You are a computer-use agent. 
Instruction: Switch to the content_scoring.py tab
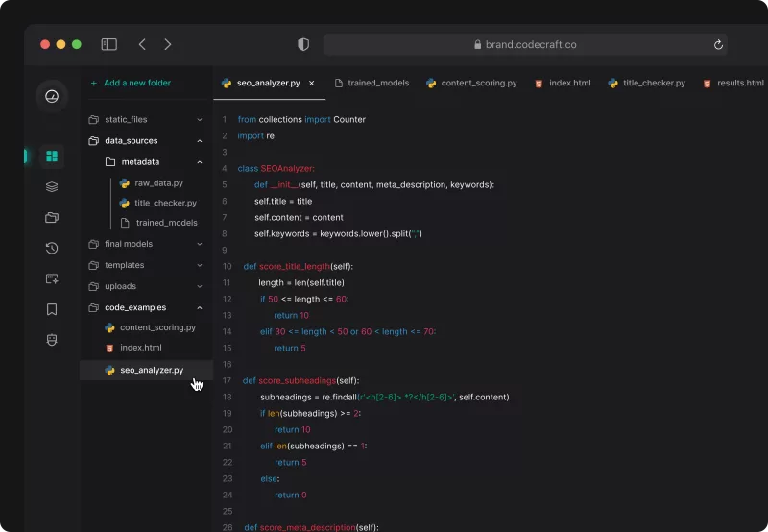tap(471, 84)
